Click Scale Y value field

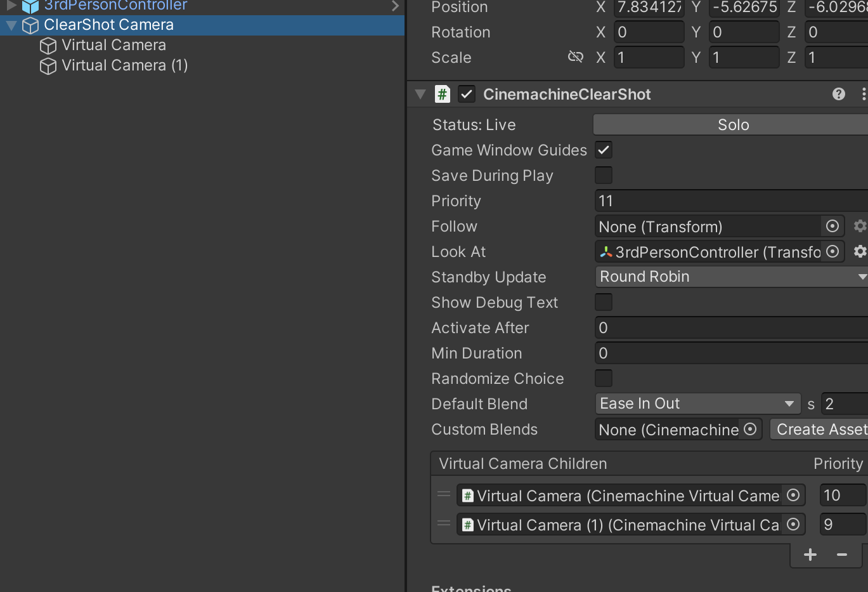coord(744,57)
